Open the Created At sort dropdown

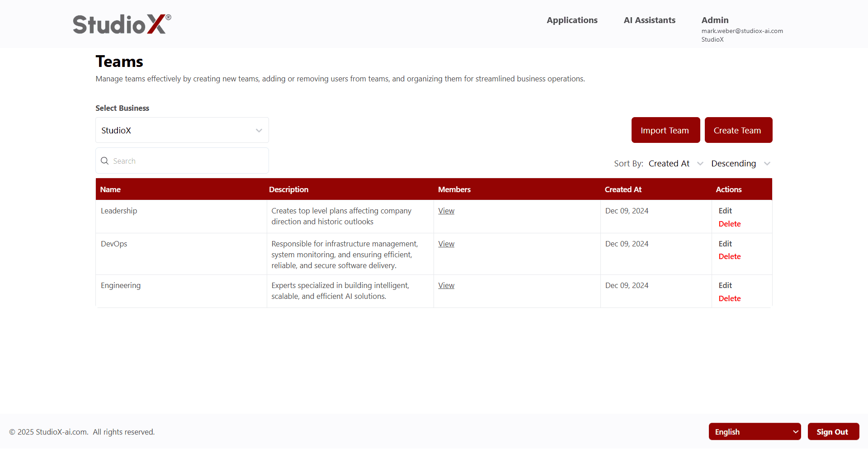click(675, 164)
